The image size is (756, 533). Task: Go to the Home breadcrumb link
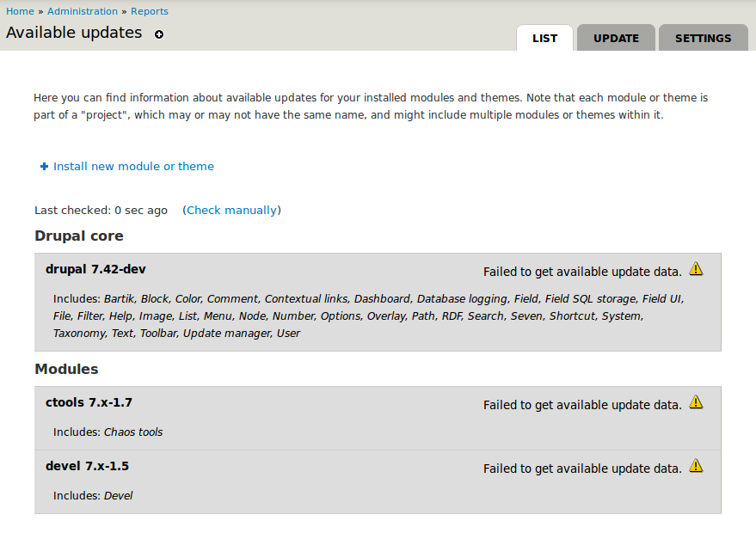pos(20,11)
